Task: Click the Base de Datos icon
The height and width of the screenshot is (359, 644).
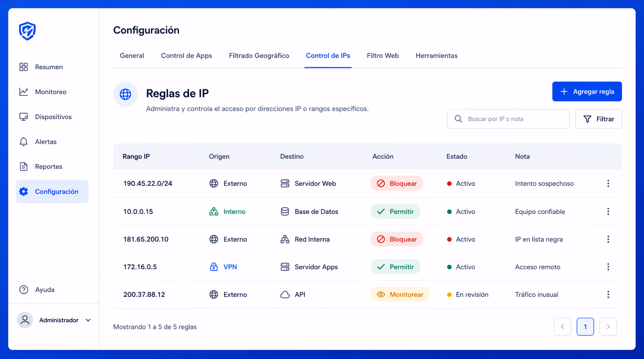Action: (285, 211)
